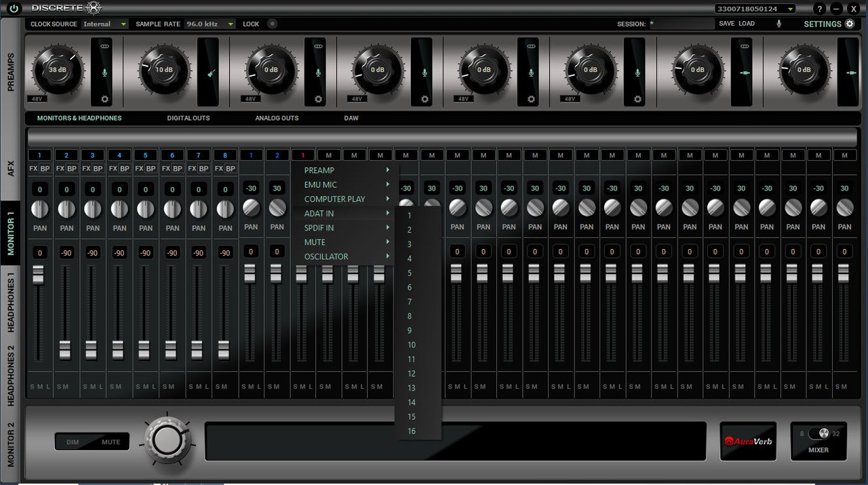This screenshot has width=868, height=485.
Task: Open the help question mark icon
Action: click(x=820, y=9)
